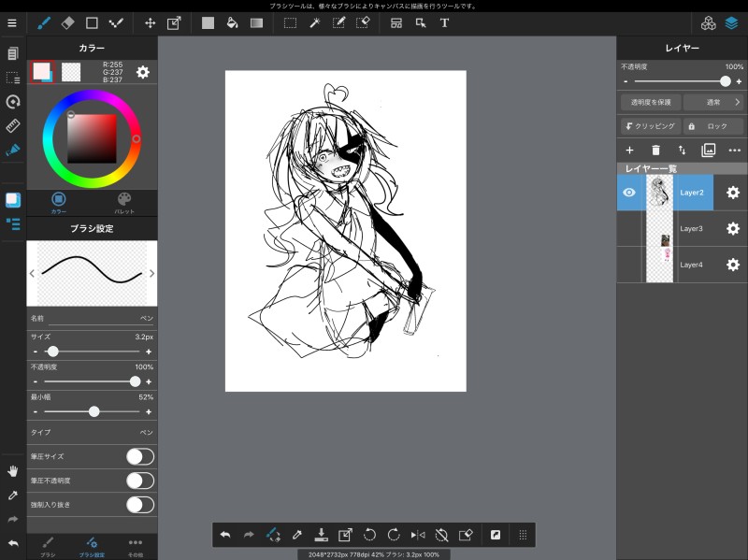
Task: Select the hand pan tool in sidebar
Action: click(12, 471)
